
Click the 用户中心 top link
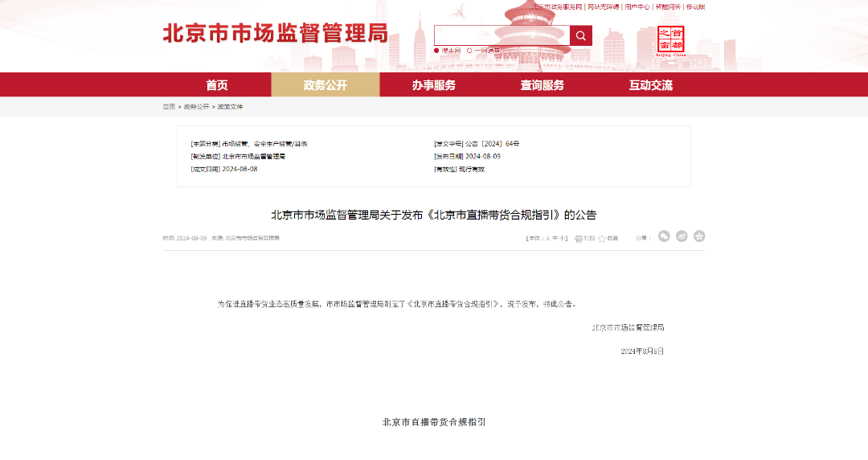click(x=637, y=6)
